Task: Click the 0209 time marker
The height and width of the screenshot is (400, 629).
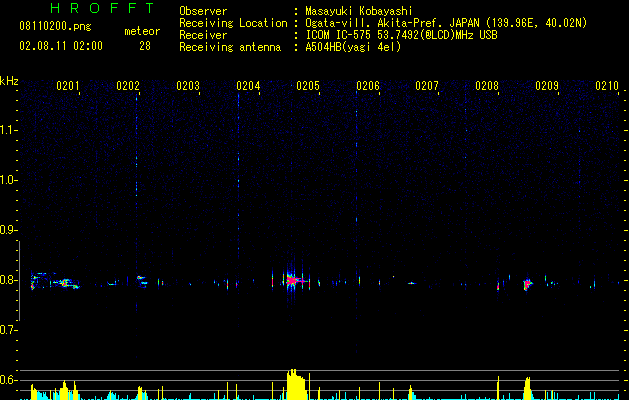Action: (x=547, y=86)
